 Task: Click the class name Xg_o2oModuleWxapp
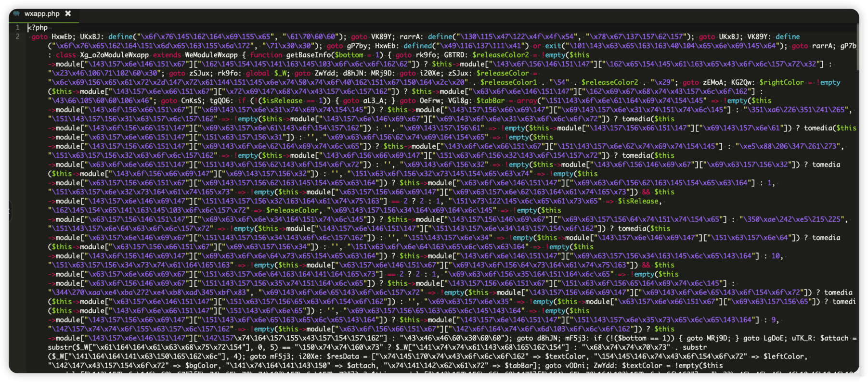(x=114, y=55)
